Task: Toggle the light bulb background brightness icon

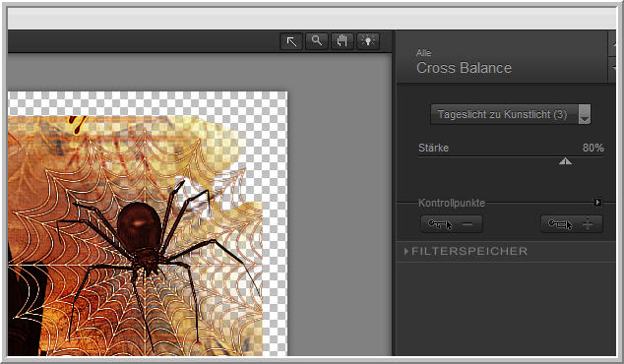Action: [x=368, y=41]
